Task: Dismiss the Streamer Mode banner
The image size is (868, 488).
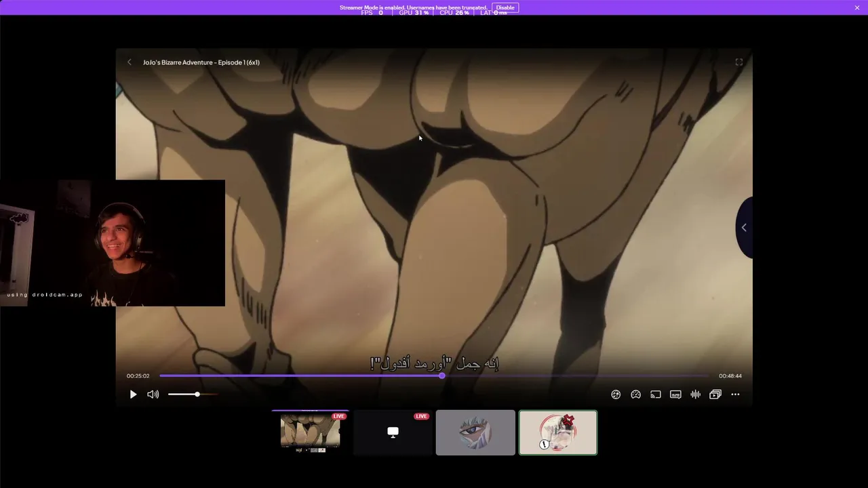Action: (857, 7)
